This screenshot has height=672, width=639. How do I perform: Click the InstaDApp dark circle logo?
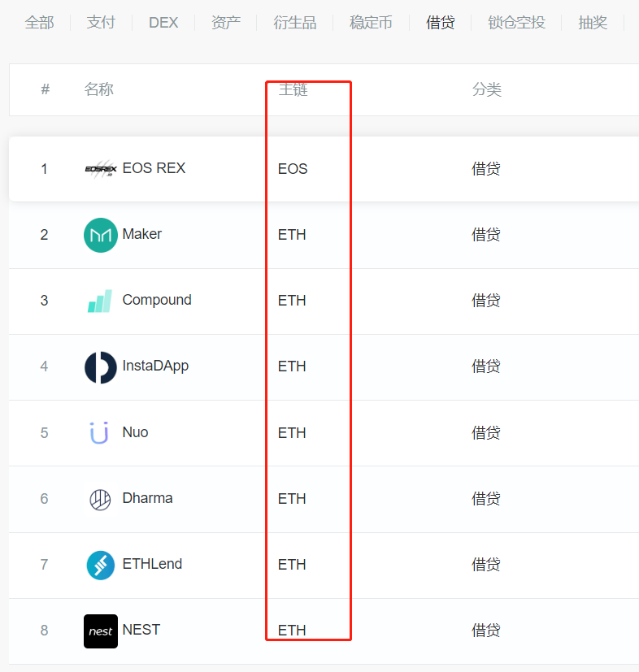[x=101, y=367]
